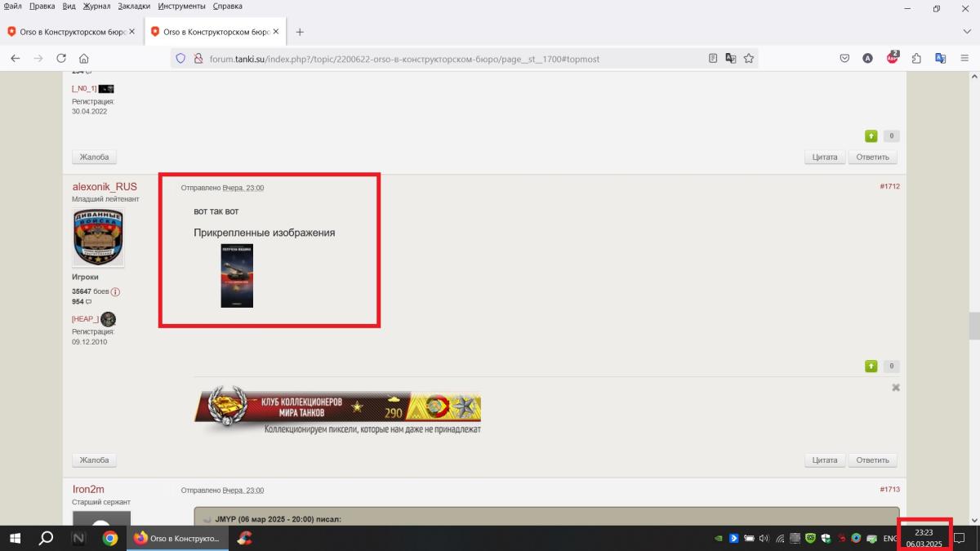Image resolution: width=980 pixels, height=551 pixels.
Task: Open post permalink #1713
Action: coord(889,489)
